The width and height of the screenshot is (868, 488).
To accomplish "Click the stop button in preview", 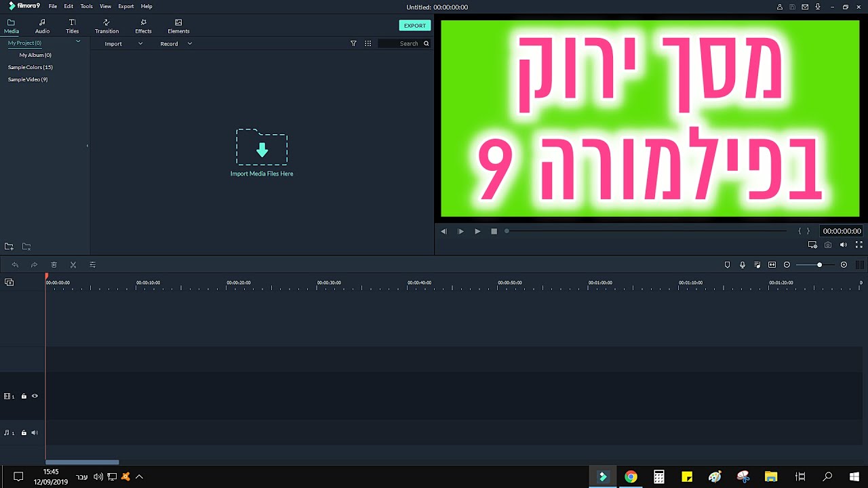I will pos(494,231).
